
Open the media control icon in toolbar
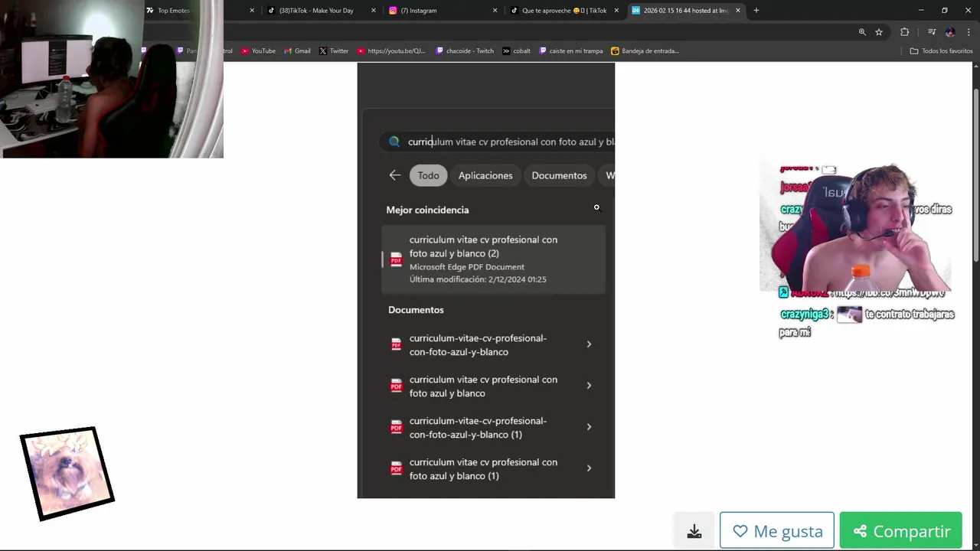click(932, 32)
